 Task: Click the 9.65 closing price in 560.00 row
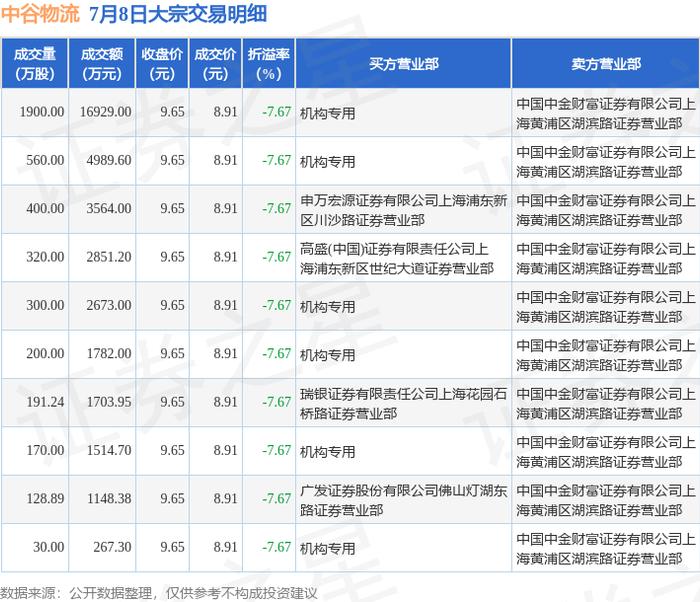point(172,160)
